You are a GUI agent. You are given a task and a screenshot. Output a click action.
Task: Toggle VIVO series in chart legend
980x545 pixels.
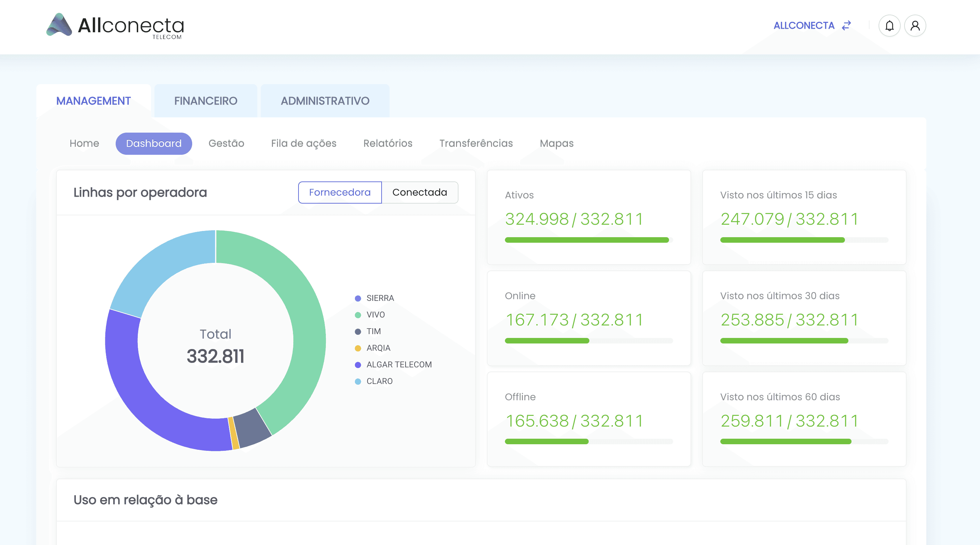click(375, 315)
